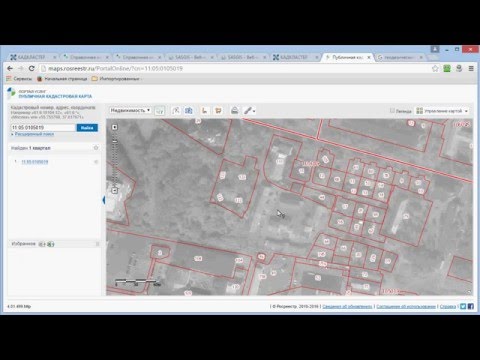Click the map zoom level slider

115,160
